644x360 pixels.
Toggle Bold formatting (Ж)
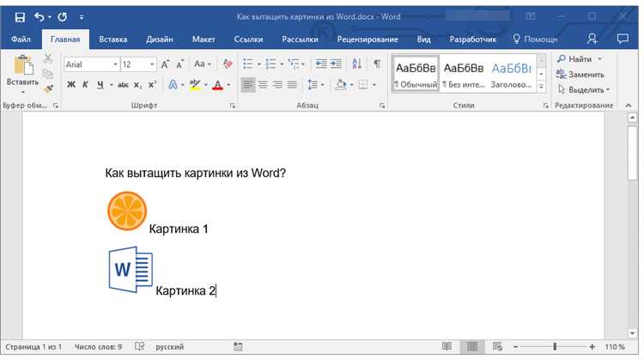click(71, 85)
